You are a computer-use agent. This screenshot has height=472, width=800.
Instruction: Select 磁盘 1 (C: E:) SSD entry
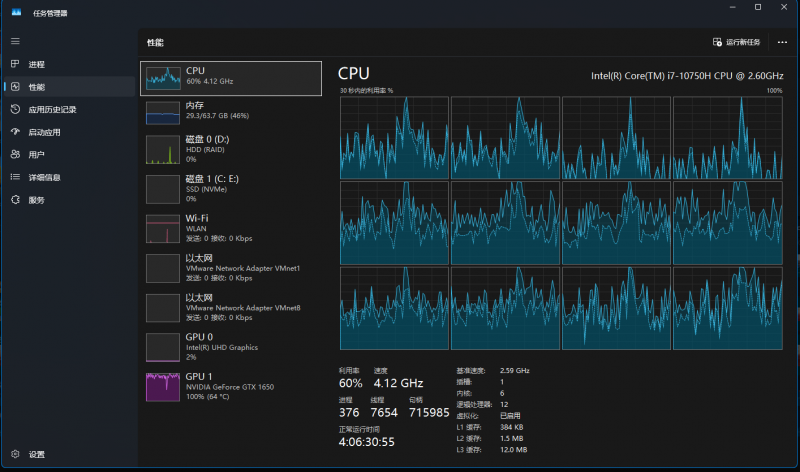(232, 188)
